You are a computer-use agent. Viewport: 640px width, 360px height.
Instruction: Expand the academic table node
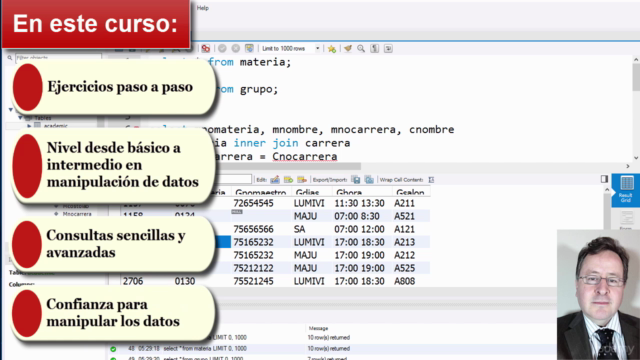(29, 126)
